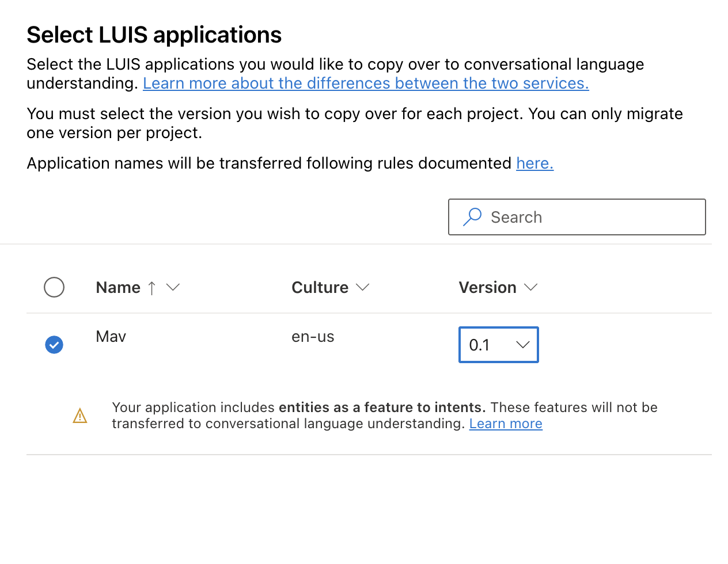Select the Mav application name
The width and height of the screenshot is (728, 564).
click(x=111, y=337)
